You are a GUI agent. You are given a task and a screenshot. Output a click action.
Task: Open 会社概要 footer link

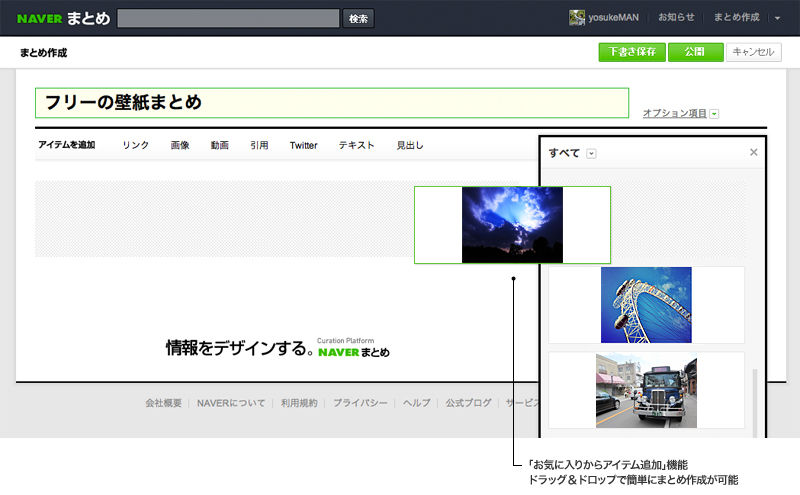pos(163,403)
